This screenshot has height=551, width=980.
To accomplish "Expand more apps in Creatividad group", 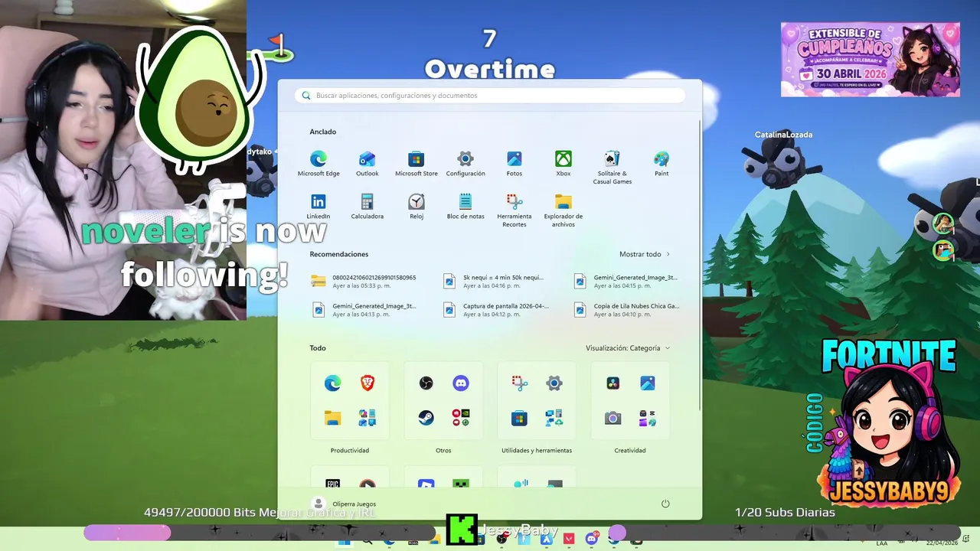I will click(648, 418).
